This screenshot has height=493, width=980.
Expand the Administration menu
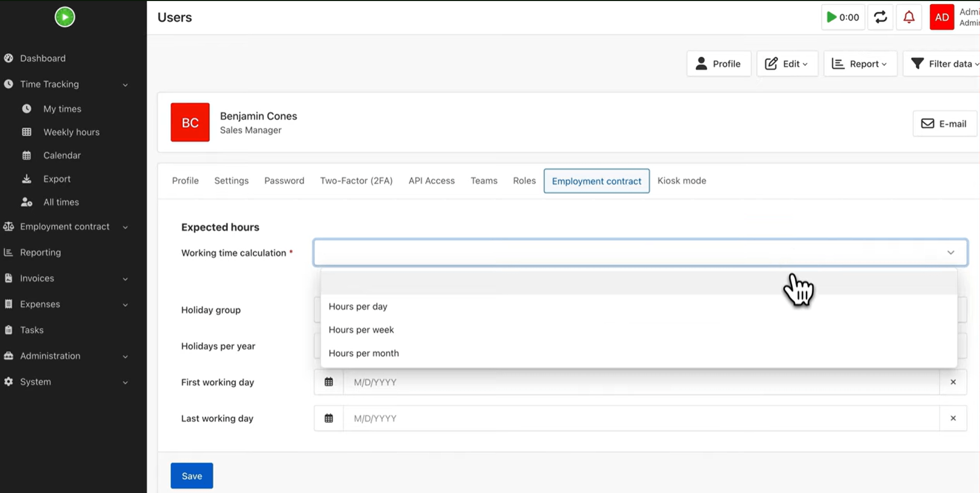coord(125,356)
